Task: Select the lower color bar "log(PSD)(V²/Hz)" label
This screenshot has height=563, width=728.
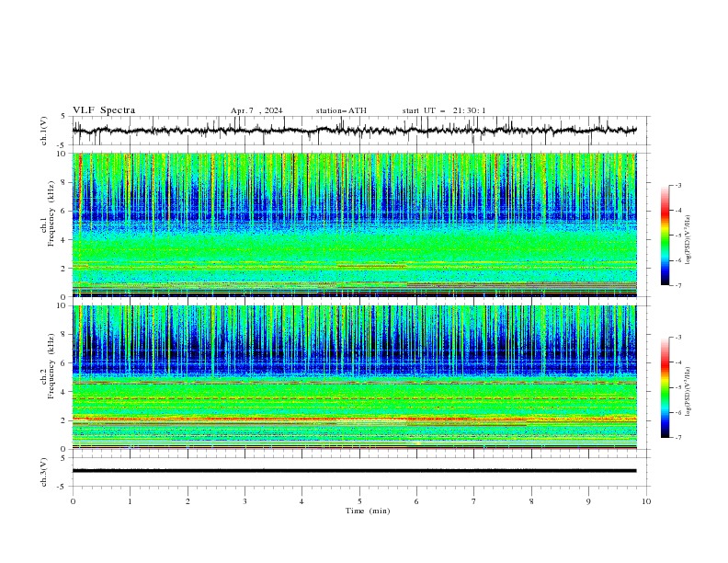Action: (x=688, y=391)
